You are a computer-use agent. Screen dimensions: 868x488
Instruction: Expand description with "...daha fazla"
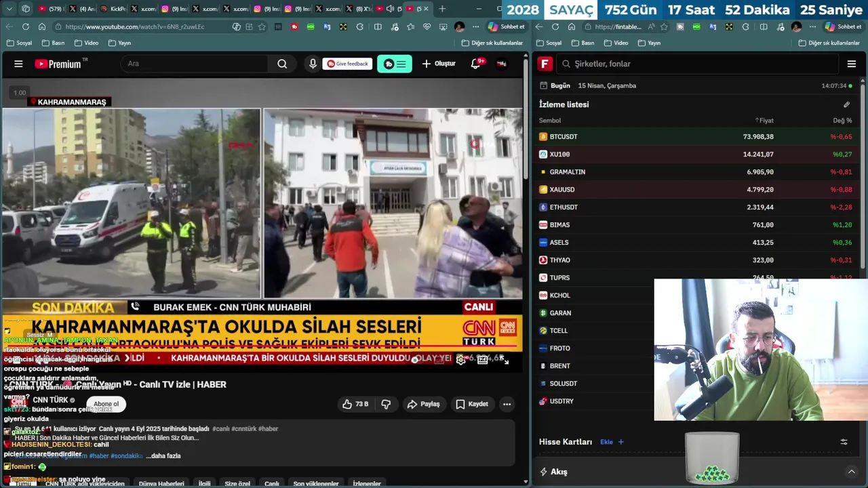coord(163,456)
